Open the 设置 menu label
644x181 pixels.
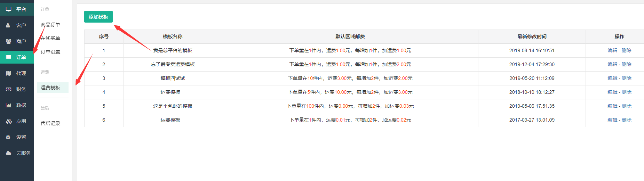[21, 137]
